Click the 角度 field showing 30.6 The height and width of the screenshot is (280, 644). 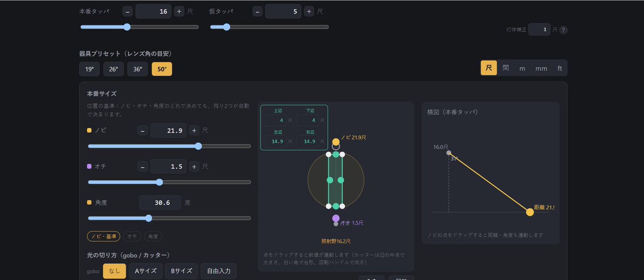(x=160, y=203)
